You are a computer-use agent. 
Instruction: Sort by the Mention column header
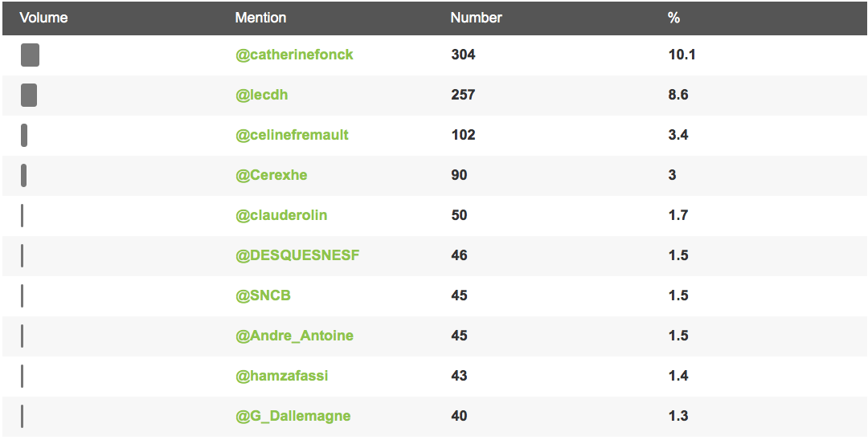click(260, 18)
